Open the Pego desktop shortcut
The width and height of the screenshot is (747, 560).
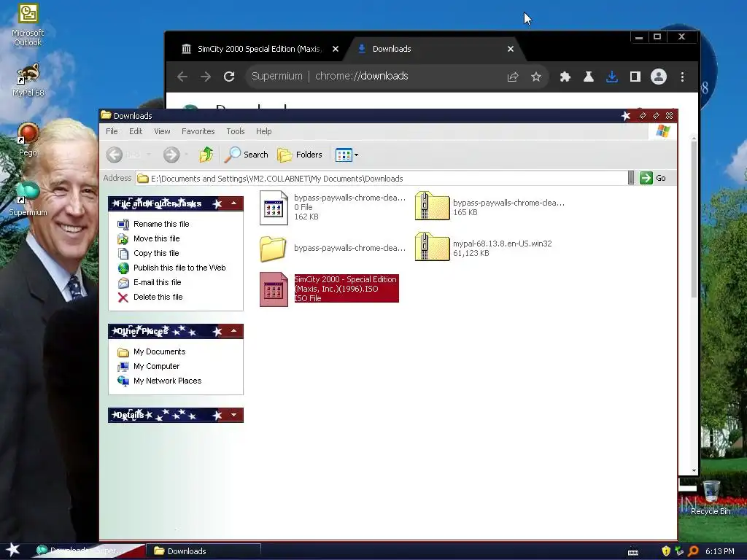pos(28,139)
